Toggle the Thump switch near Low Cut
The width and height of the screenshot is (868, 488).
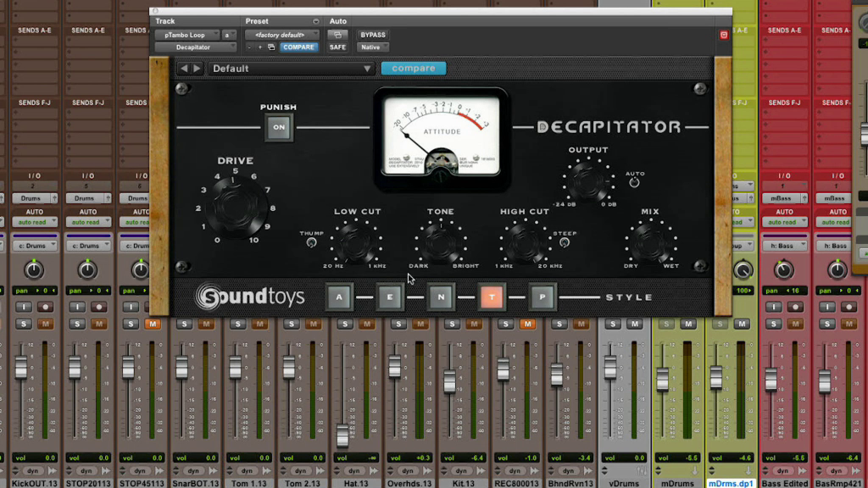click(x=312, y=242)
